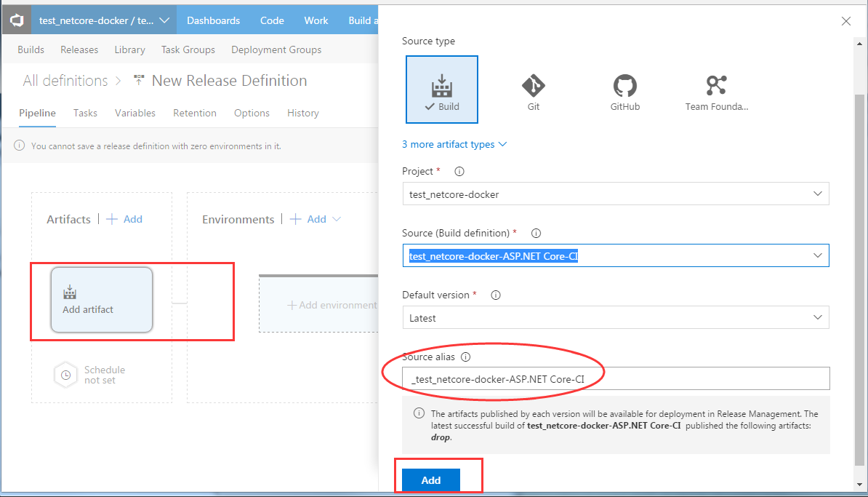This screenshot has width=868, height=497.
Task: Go to Task Groups
Action: pos(188,50)
